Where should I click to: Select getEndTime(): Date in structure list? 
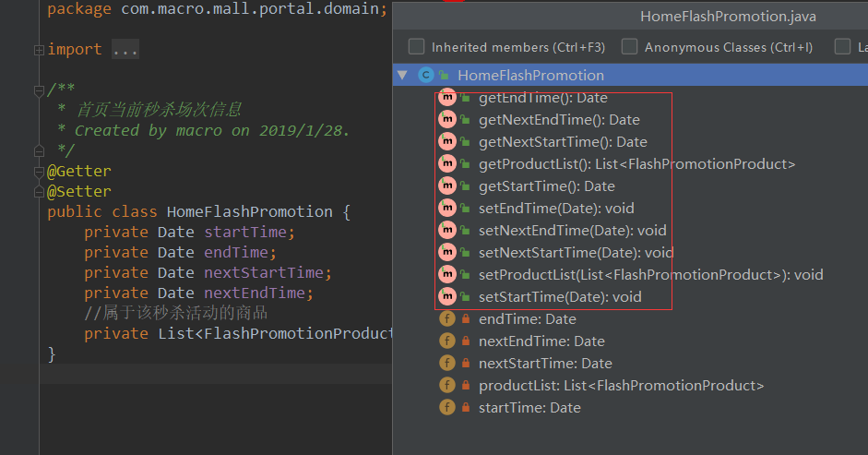click(x=543, y=98)
